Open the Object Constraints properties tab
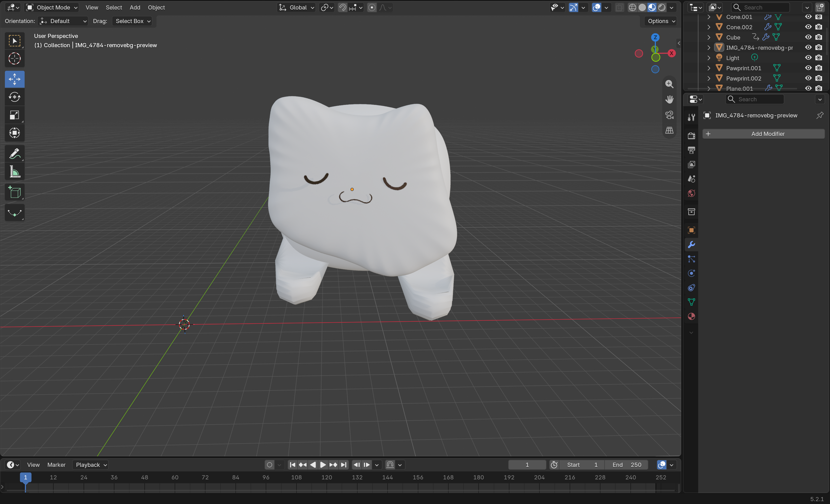 pyautogui.click(x=691, y=288)
